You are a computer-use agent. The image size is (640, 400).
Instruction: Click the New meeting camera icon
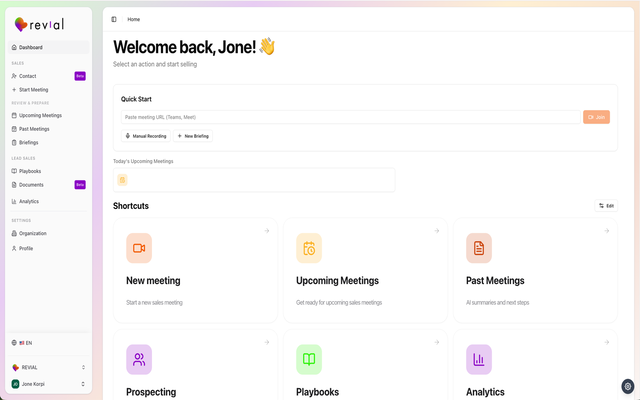pyautogui.click(x=139, y=248)
